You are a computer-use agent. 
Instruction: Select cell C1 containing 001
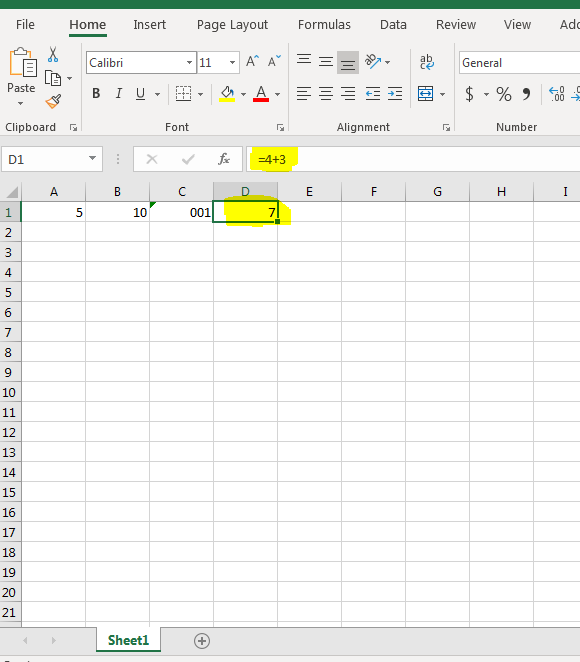(x=182, y=212)
